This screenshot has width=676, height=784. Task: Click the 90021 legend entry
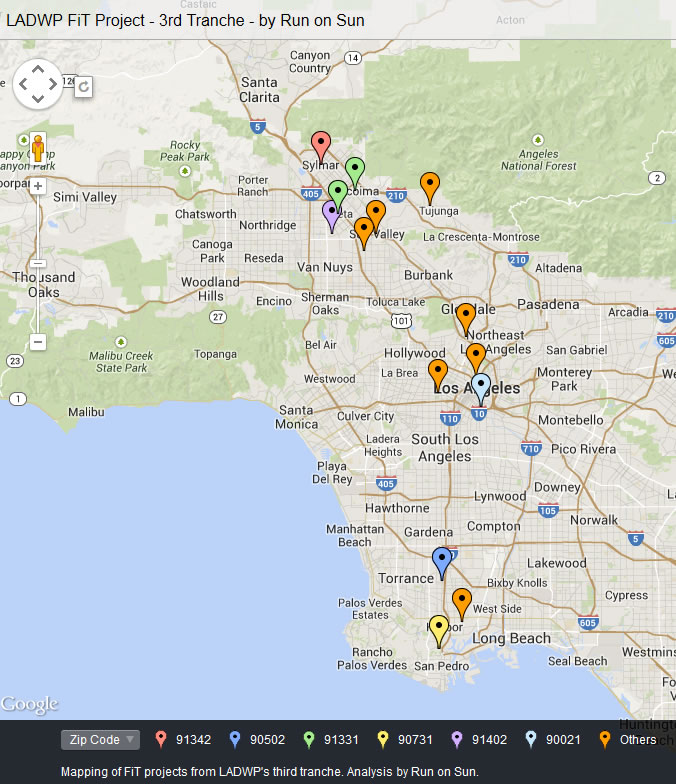[x=553, y=740]
